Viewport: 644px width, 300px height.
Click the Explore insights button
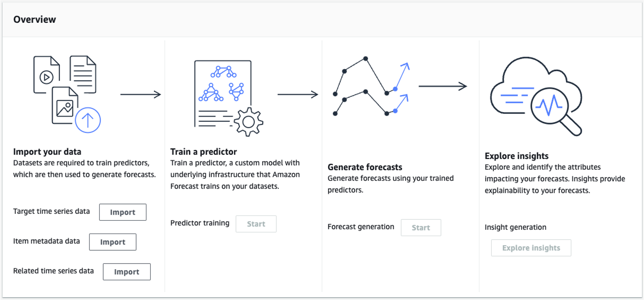(531, 248)
